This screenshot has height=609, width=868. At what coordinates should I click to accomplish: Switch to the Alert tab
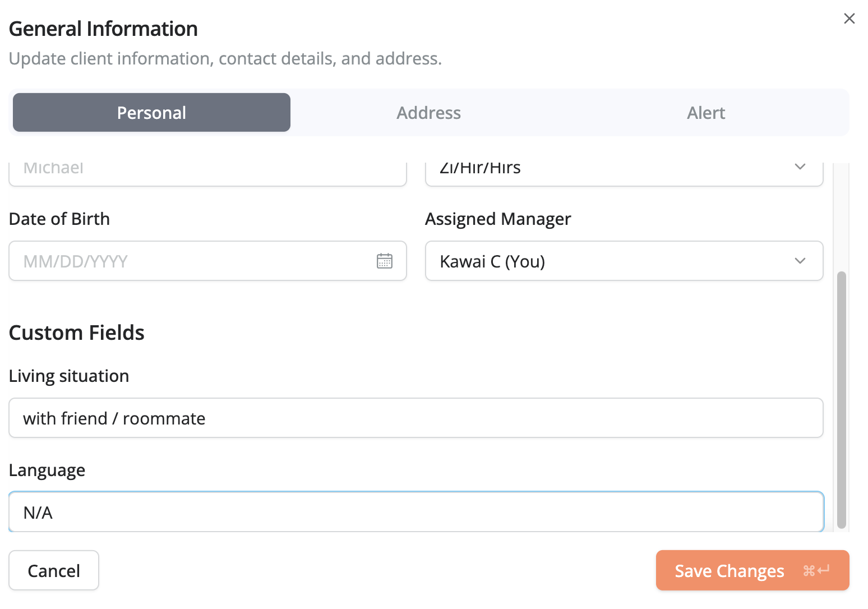click(x=705, y=112)
